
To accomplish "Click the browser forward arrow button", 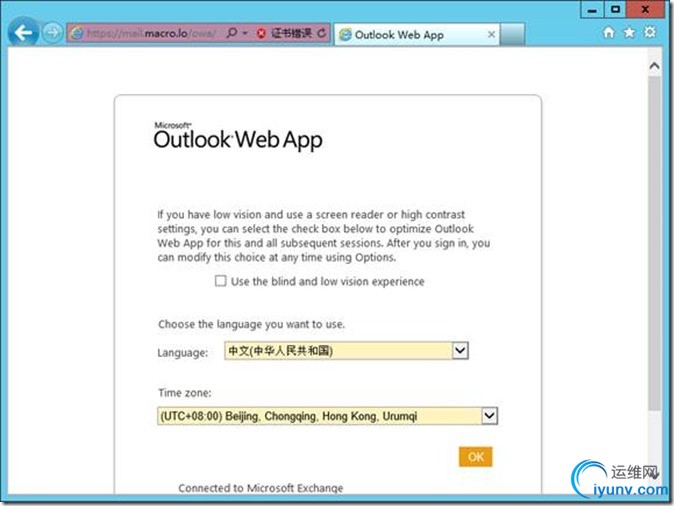I will [52, 33].
